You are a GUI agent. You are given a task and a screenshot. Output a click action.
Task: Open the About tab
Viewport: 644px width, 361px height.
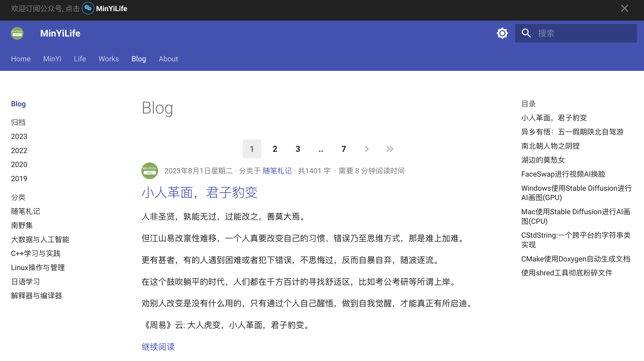(168, 59)
